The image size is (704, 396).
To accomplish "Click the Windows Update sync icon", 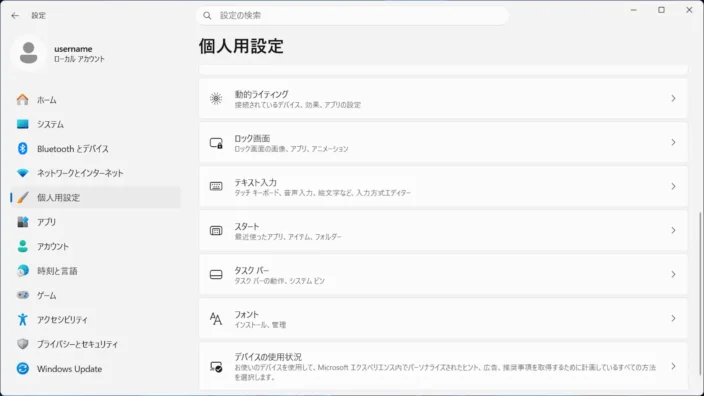I will pos(22,369).
